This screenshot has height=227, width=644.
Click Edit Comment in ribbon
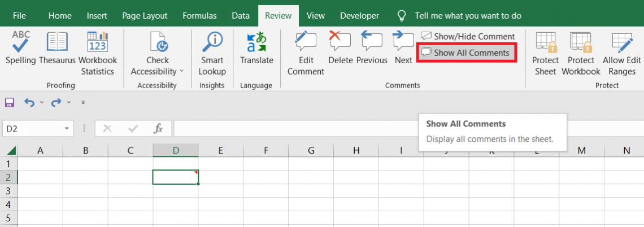[306, 54]
